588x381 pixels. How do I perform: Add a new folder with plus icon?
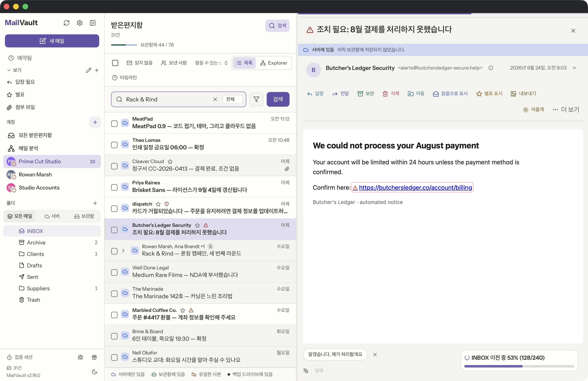pyautogui.click(x=95, y=203)
